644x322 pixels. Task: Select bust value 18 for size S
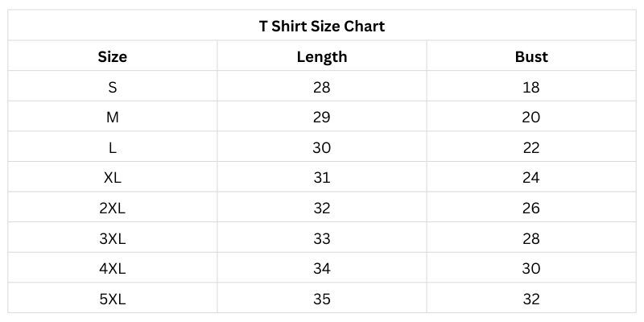coord(531,87)
